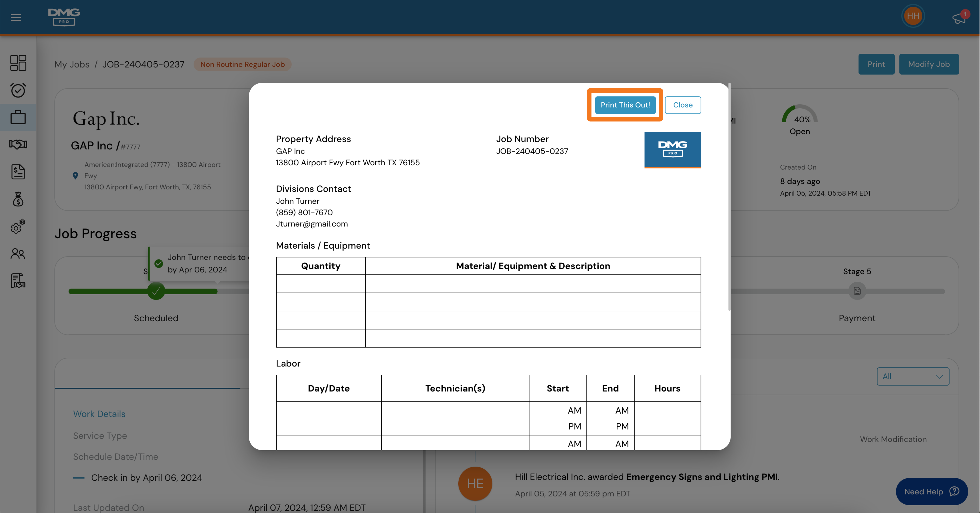Switch to the Work Details tab
The image size is (980, 514).
[99, 414]
